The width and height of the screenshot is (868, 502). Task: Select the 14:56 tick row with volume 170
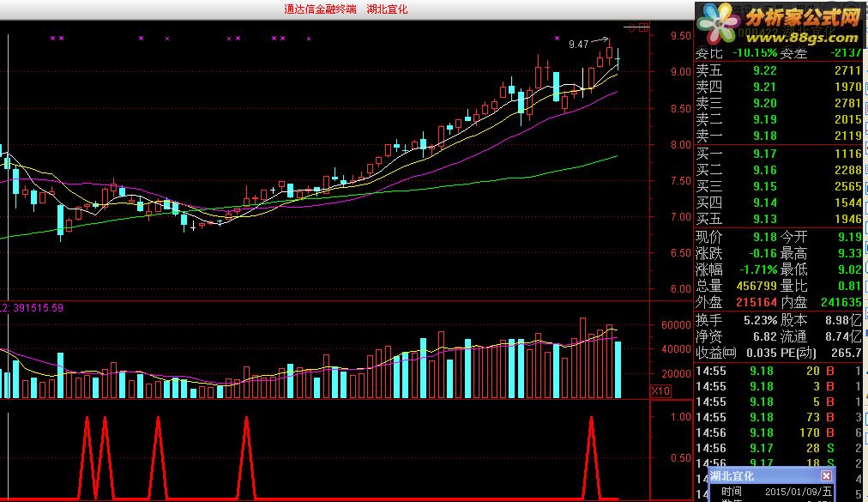click(x=778, y=432)
